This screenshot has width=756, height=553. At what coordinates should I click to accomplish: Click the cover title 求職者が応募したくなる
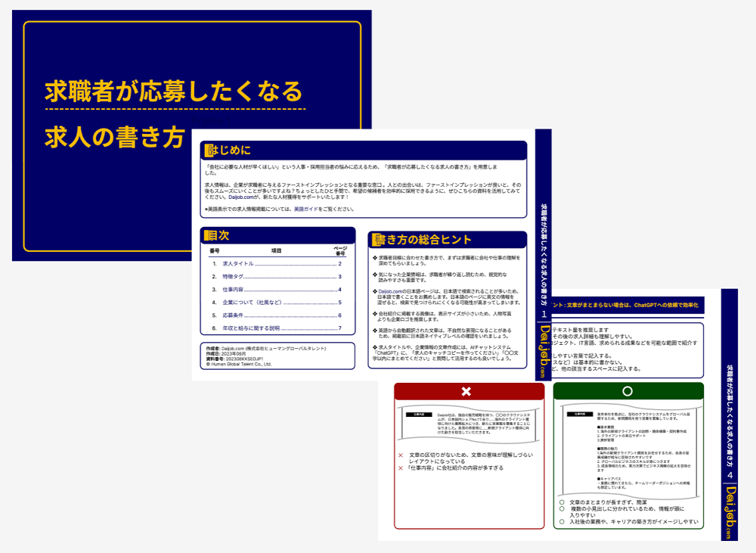tap(174, 92)
